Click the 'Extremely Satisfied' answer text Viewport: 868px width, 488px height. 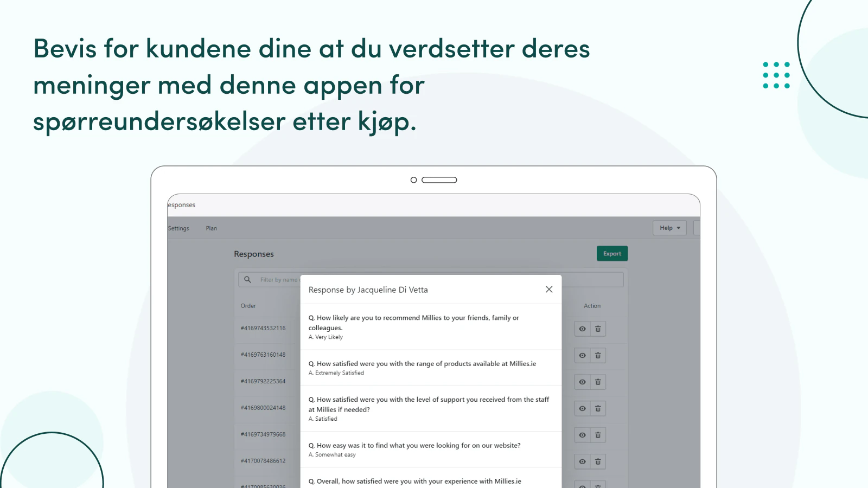(336, 373)
